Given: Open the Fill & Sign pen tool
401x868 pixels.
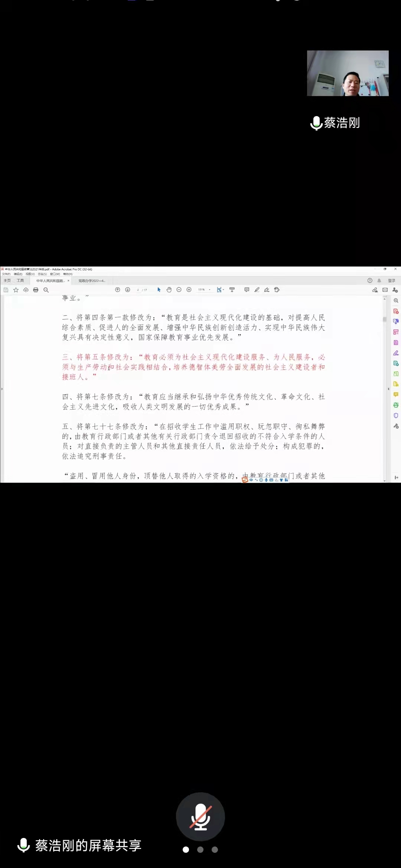Looking at the screenshot, I should [396, 353].
